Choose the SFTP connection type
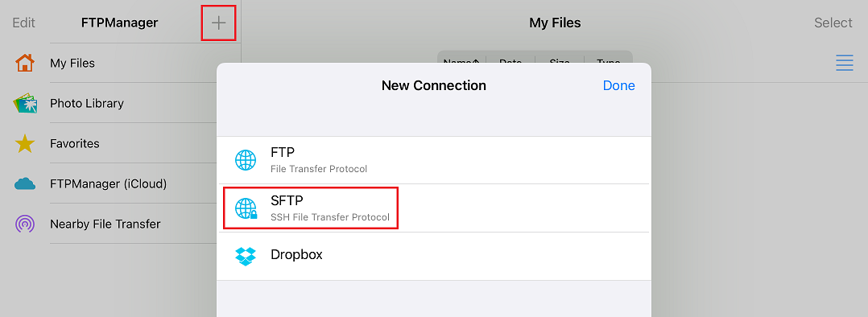 [434, 208]
